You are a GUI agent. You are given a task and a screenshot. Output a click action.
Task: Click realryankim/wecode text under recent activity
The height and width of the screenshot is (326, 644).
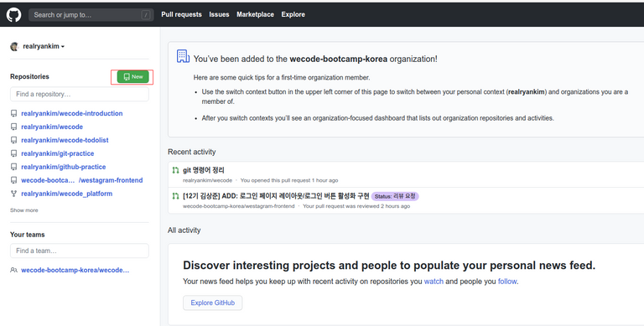[x=207, y=180]
